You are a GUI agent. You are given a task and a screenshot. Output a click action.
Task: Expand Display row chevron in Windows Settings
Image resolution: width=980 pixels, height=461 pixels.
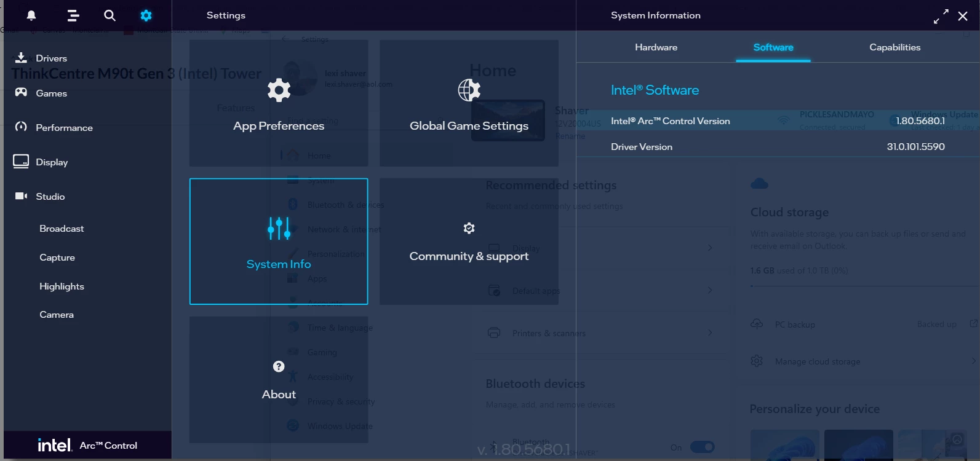click(710, 248)
